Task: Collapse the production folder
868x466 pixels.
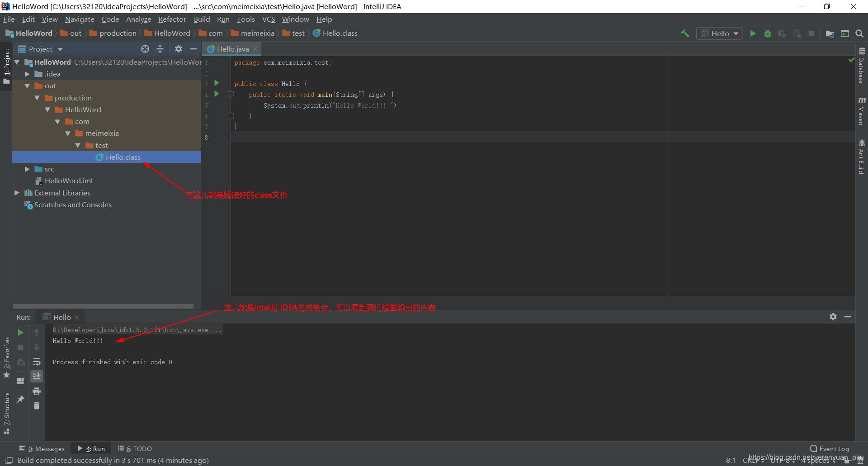Action: 37,98
